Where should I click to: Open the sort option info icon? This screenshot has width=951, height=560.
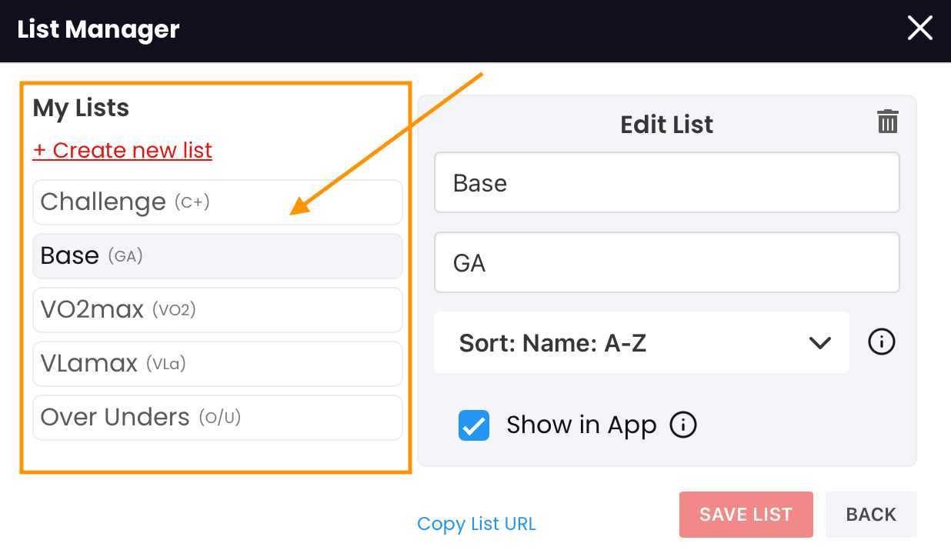[882, 342]
